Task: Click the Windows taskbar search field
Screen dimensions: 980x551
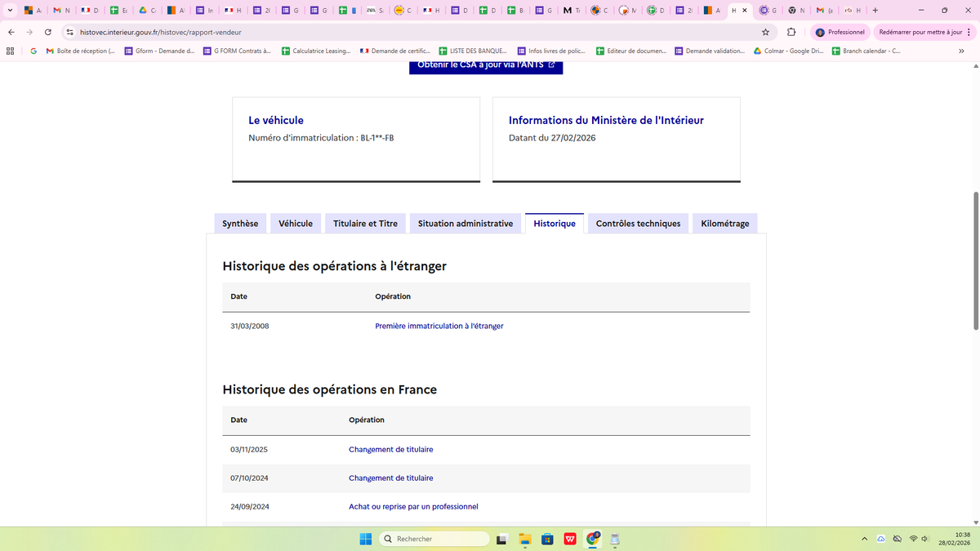Action: click(x=434, y=539)
